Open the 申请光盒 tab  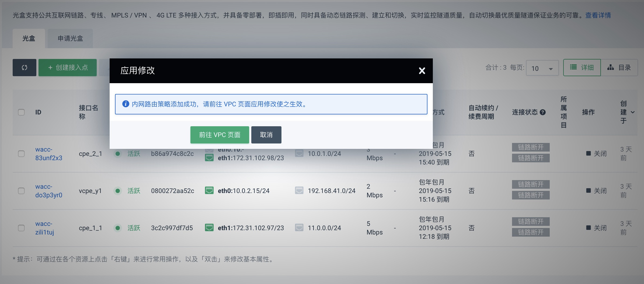(x=70, y=38)
